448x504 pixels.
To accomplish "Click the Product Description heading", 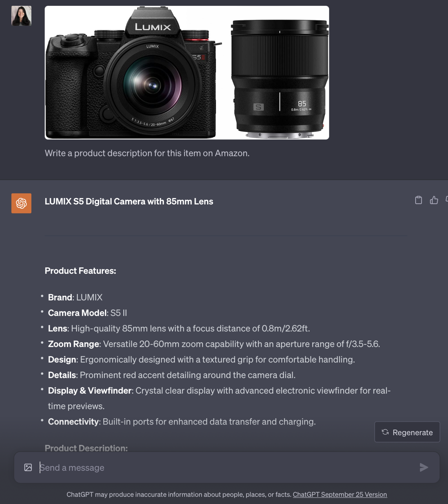I will pos(86,448).
